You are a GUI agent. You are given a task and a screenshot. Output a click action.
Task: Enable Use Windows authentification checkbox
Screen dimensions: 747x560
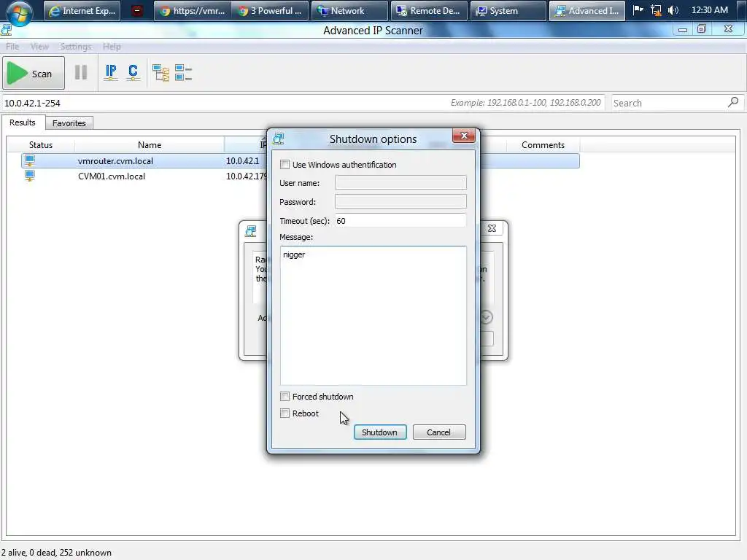(x=285, y=165)
